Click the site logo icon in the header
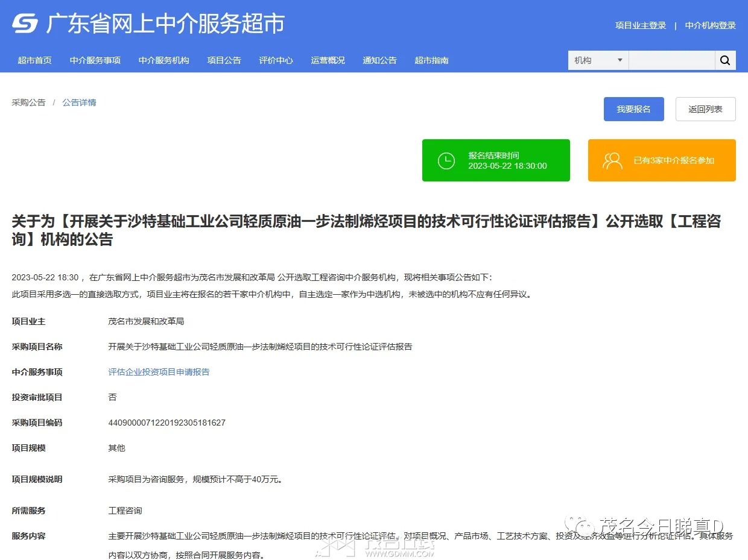Viewport: 748px width, 560px height. [x=25, y=24]
